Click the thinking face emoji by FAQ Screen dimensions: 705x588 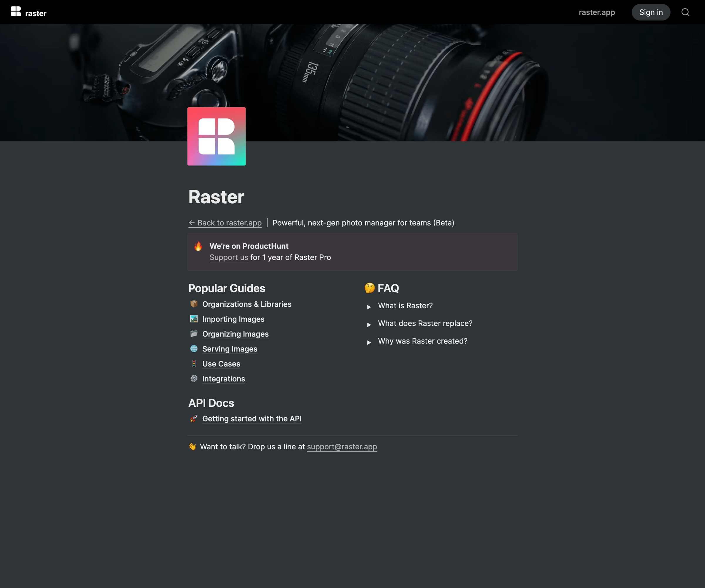click(370, 288)
